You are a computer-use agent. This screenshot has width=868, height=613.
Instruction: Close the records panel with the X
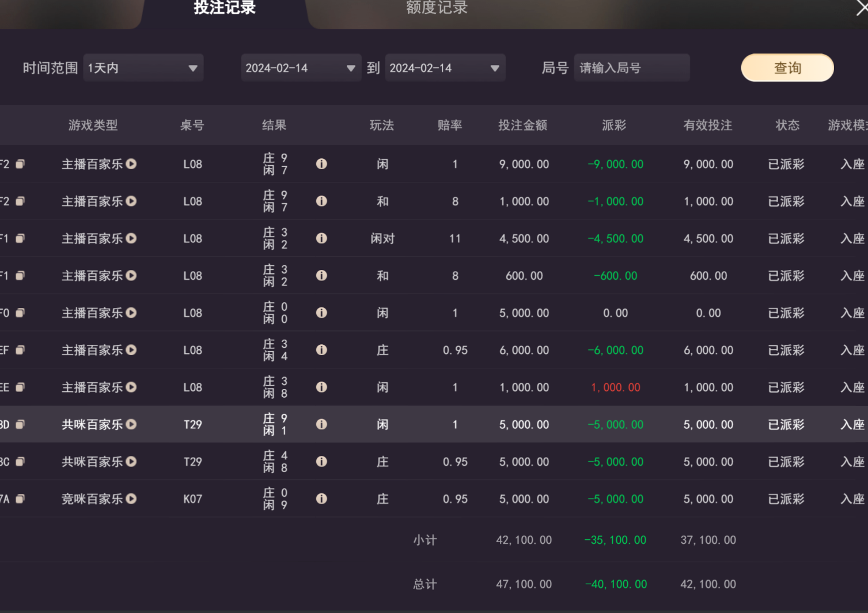tap(862, 8)
